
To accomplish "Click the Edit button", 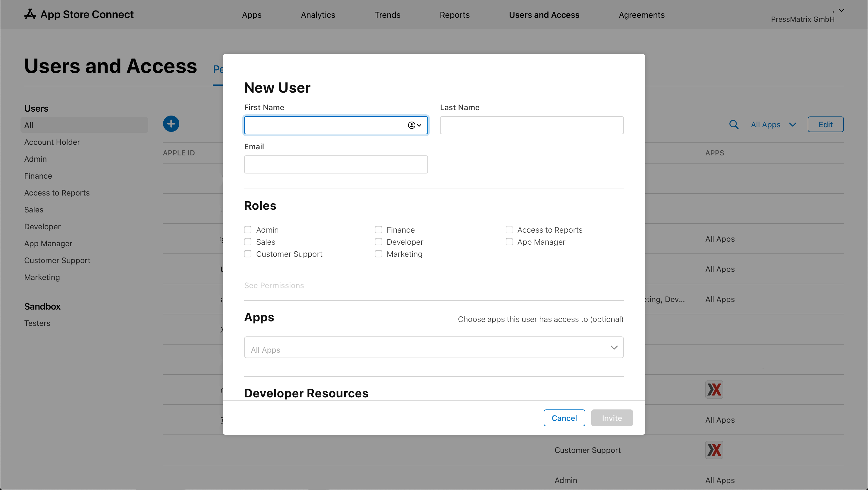I will tap(825, 124).
